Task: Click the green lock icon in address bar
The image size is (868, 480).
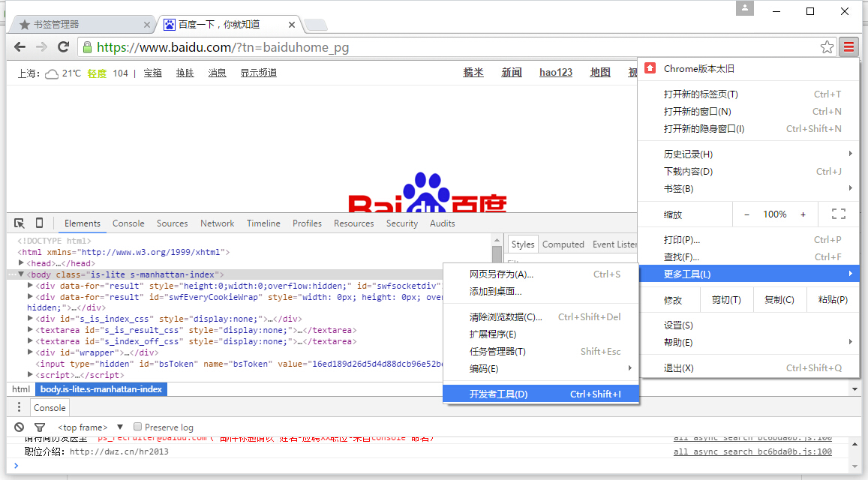Action: tap(89, 46)
